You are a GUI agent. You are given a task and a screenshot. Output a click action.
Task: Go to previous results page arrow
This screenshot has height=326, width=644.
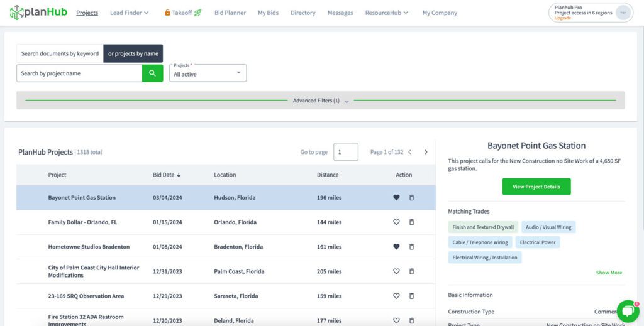pyautogui.click(x=409, y=152)
